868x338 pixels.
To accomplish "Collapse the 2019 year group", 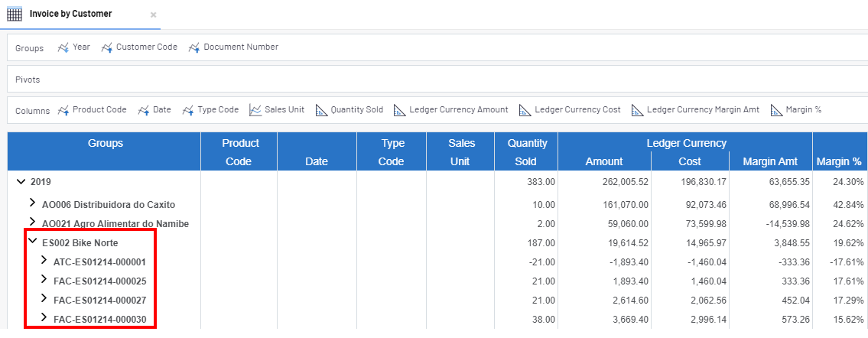I will [21, 182].
